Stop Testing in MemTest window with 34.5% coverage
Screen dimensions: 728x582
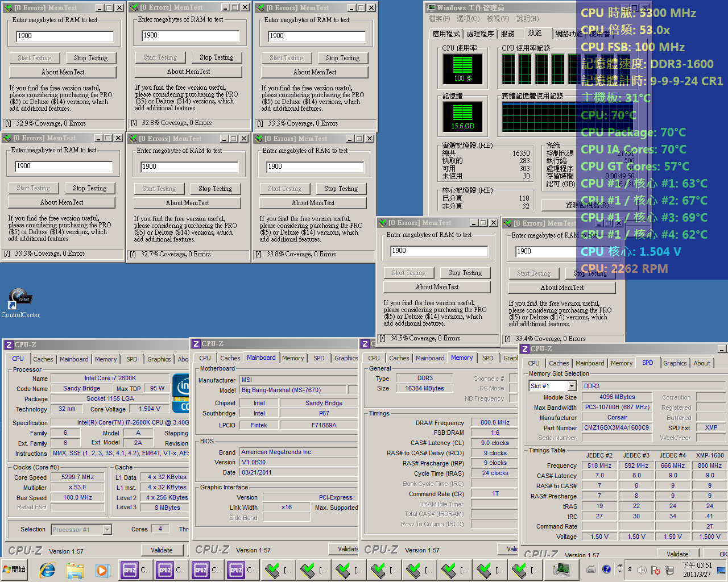click(x=465, y=273)
